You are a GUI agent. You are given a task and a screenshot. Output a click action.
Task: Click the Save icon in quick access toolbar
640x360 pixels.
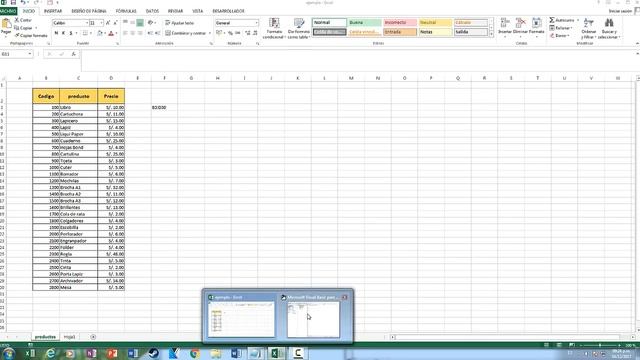(13, 3)
